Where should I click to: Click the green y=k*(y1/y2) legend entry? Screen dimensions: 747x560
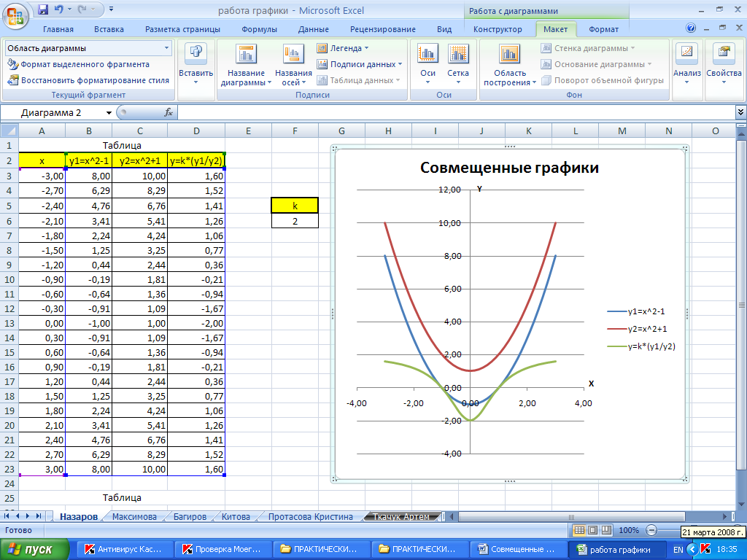click(x=641, y=346)
